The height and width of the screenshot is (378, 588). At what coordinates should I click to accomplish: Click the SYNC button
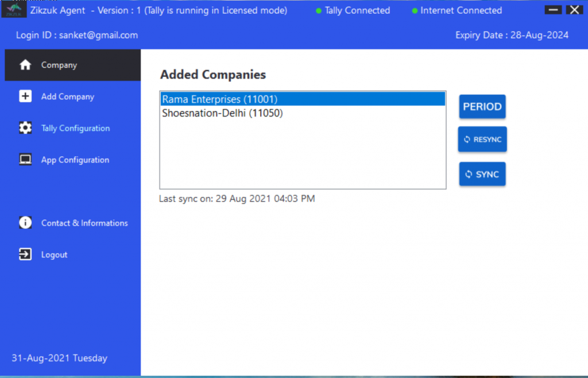coord(482,174)
